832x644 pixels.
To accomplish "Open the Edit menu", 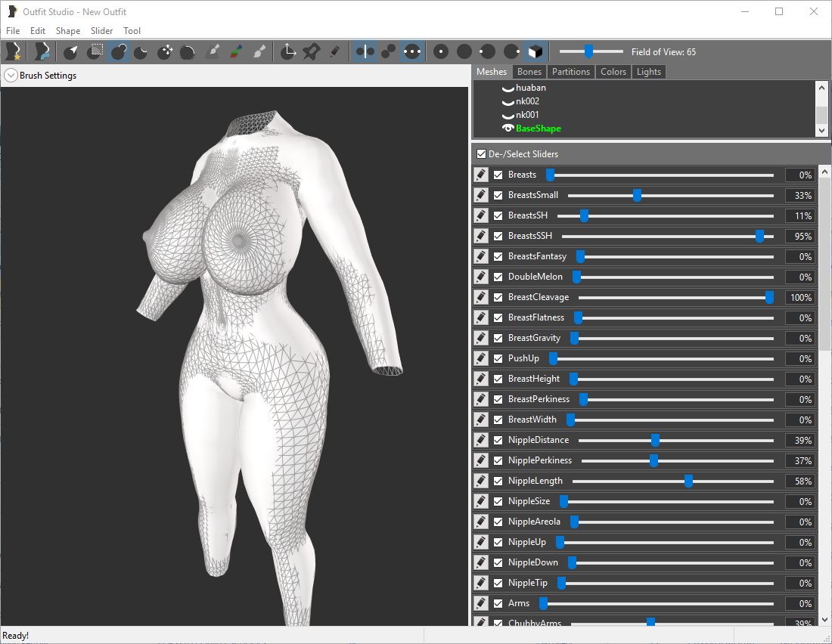I will click(x=38, y=31).
